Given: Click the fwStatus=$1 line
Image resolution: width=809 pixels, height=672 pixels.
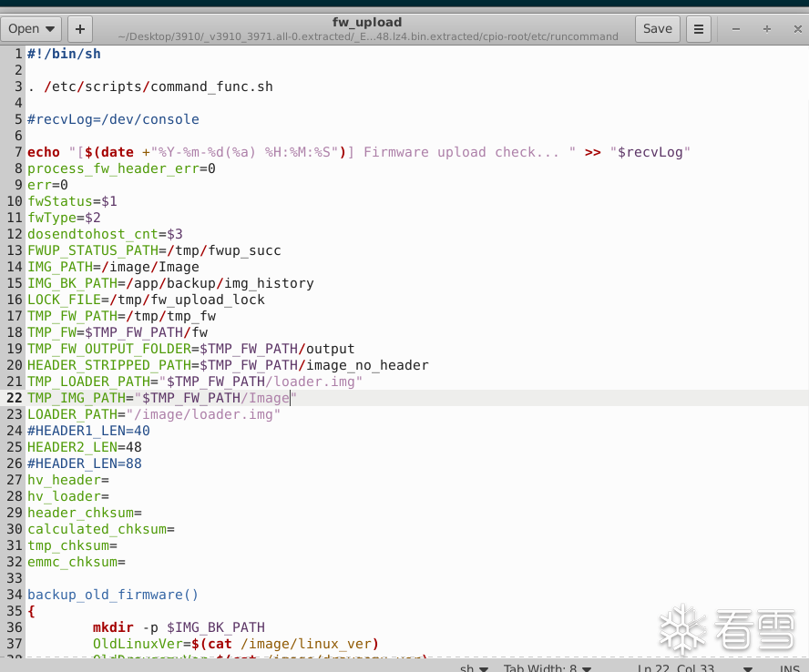Looking at the screenshot, I should click(x=72, y=201).
